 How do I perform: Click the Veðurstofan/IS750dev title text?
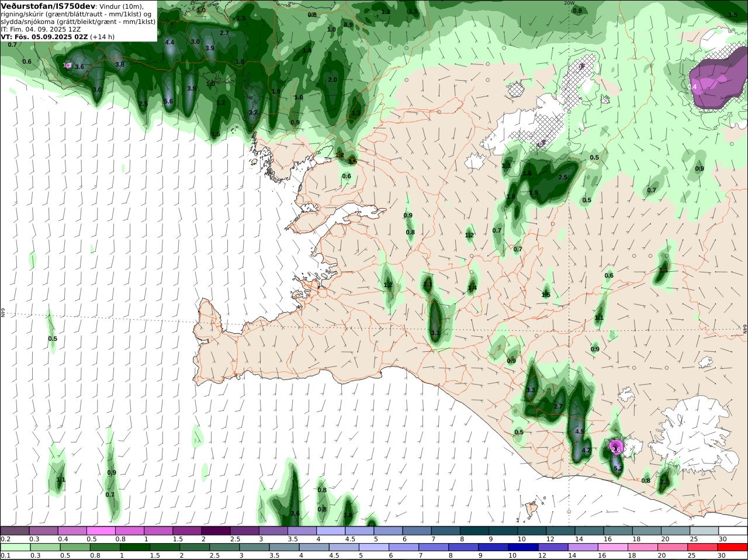pos(48,6)
